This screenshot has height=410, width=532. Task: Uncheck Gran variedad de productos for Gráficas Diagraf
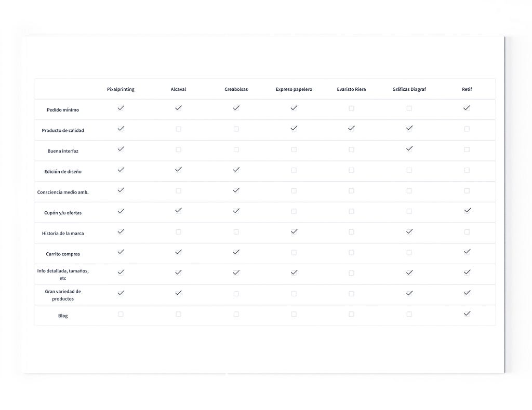pyautogui.click(x=409, y=293)
